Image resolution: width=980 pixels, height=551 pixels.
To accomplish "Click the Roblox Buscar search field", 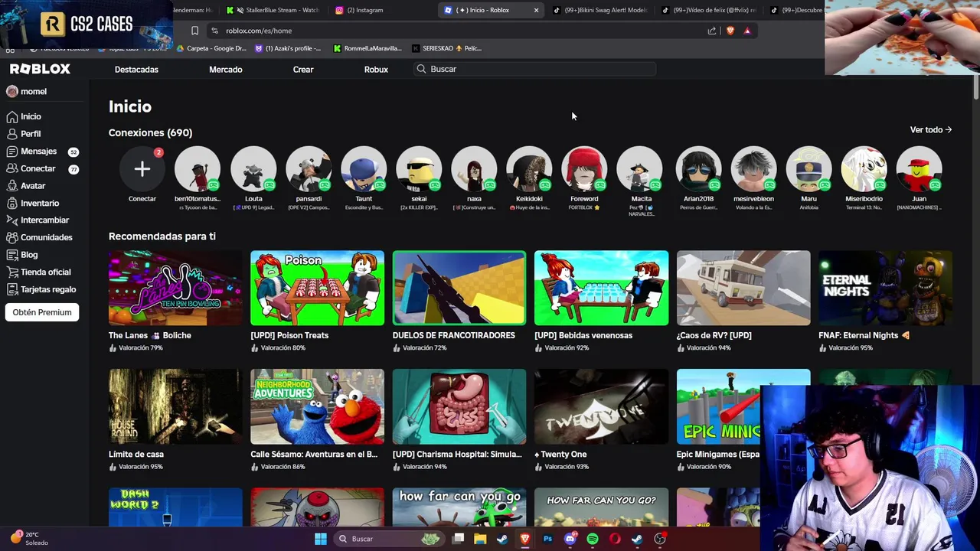I will tap(534, 69).
